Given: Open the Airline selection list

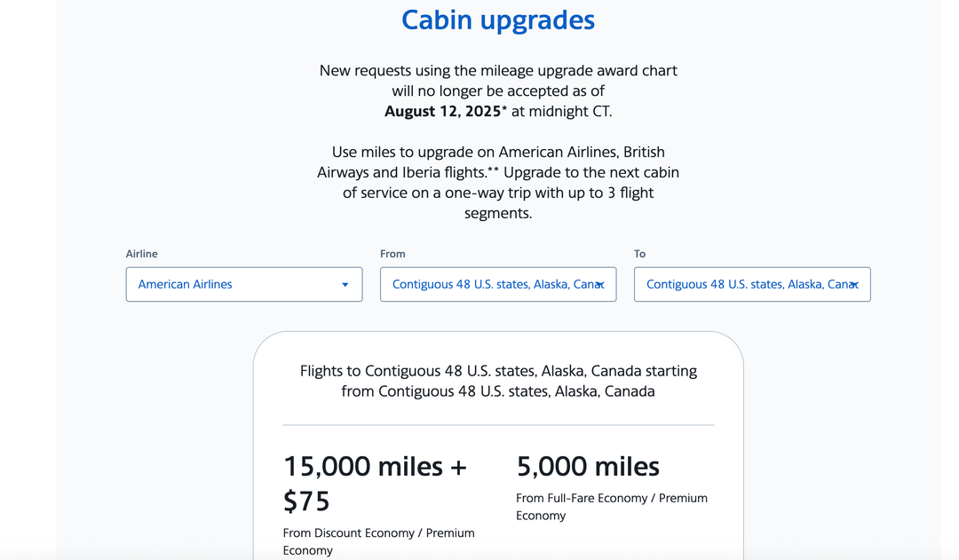Looking at the screenshot, I should [244, 284].
